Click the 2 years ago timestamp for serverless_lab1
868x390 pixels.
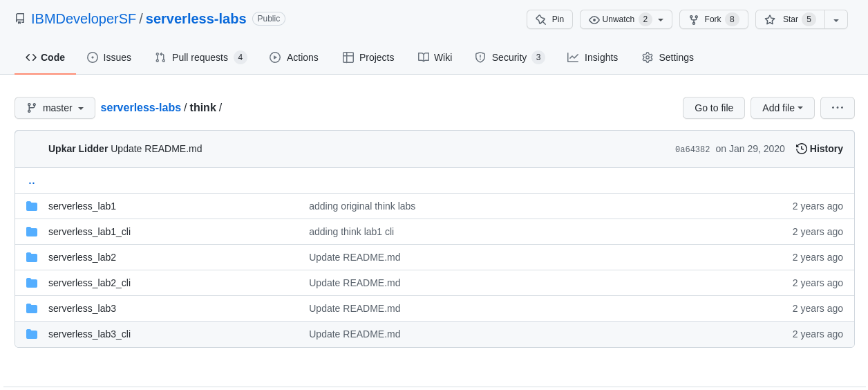point(818,206)
